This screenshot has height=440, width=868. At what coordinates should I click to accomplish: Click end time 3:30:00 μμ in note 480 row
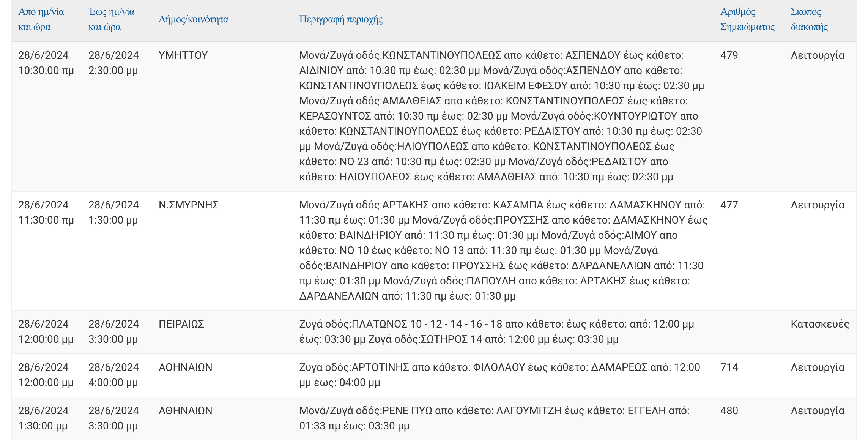pos(113,418)
